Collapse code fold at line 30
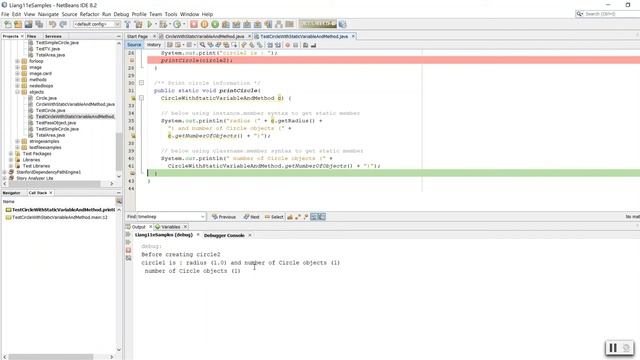Screen dimensions: 640x360 [x=141, y=83]
